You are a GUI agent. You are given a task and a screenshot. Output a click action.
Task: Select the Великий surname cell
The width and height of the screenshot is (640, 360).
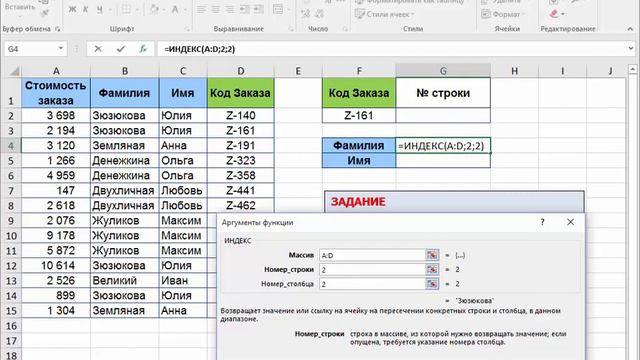tap(124, 281)
